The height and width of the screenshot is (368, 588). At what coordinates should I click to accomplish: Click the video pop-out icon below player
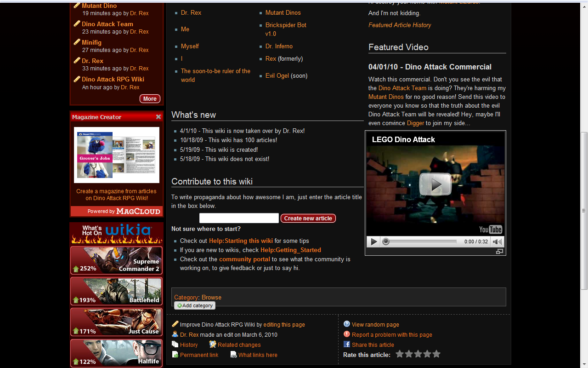point(500,252)
